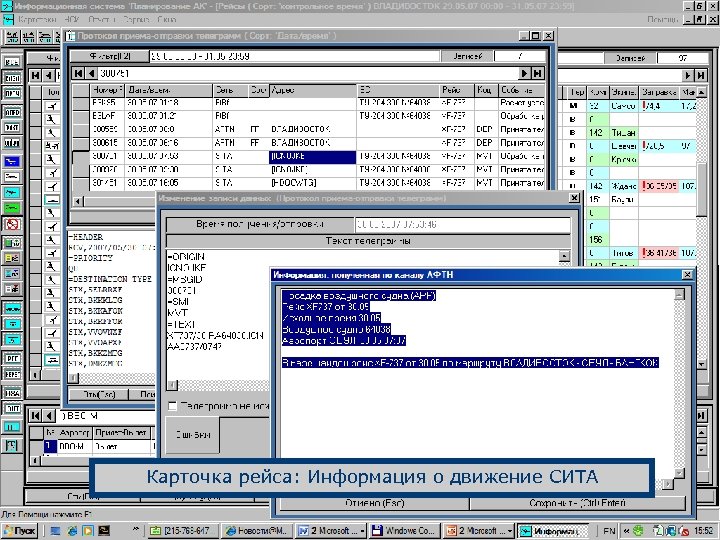Viewport: 720px width, 540px height.
Task: Open the media player quick-launch icon
Action: [88, 531]
